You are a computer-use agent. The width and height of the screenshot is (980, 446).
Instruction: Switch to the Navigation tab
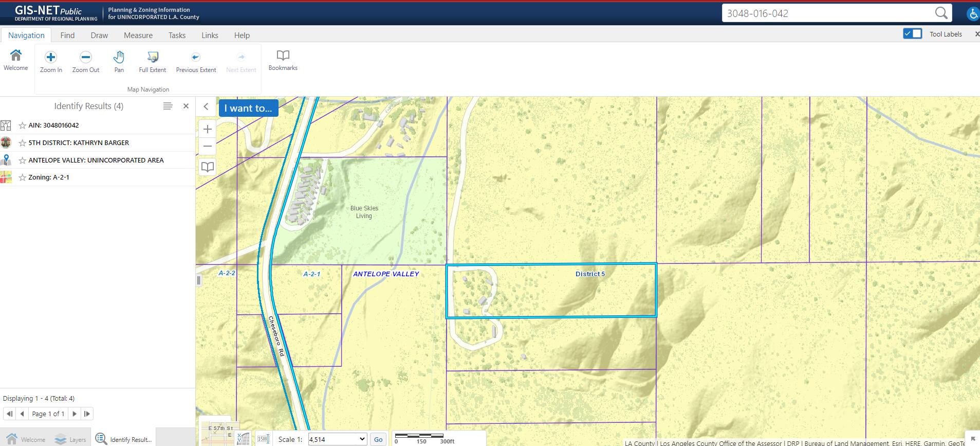click(x=26, y=35)
